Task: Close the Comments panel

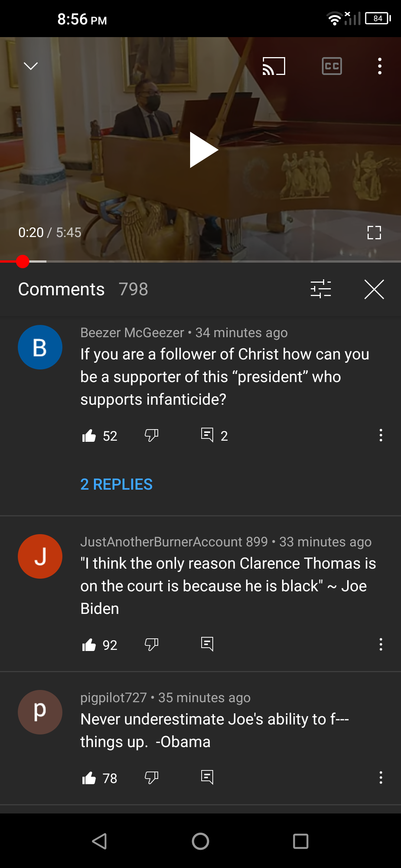Action: tap(374, 289)
